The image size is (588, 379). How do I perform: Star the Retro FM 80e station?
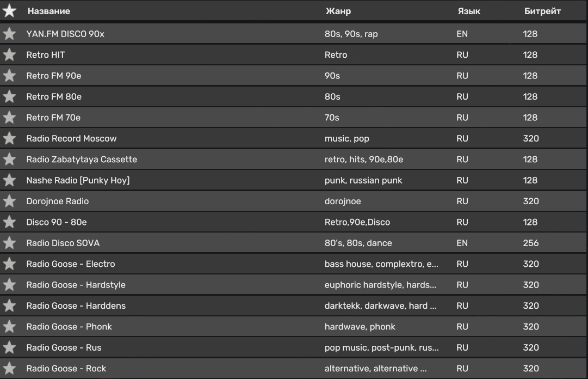[x=9, y=96]
